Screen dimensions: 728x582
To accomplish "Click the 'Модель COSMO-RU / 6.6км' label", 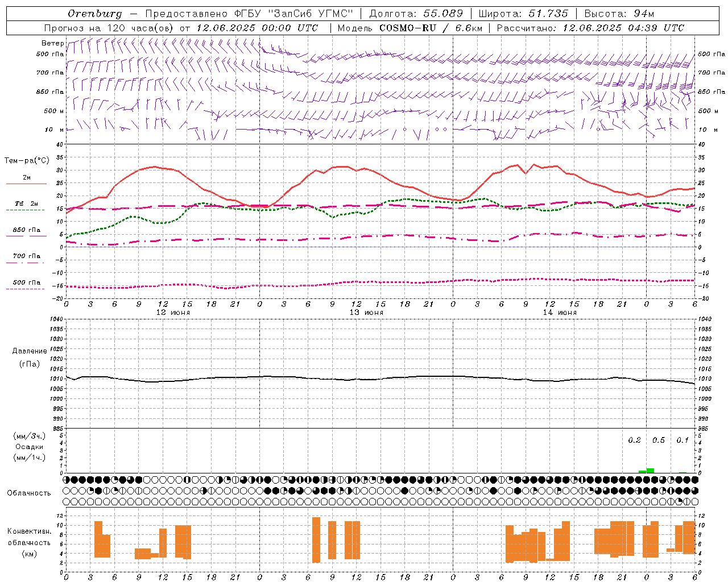I will point(410,28).
